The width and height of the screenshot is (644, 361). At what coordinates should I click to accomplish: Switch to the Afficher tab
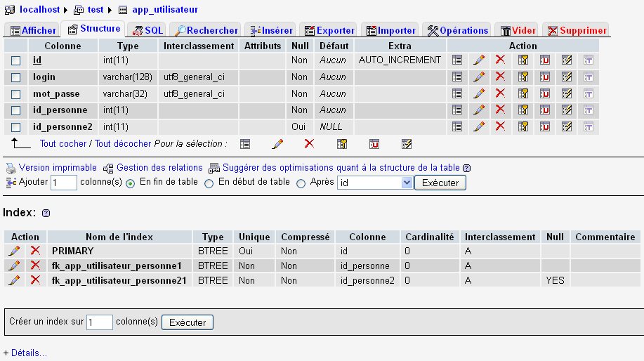[33, 30]
